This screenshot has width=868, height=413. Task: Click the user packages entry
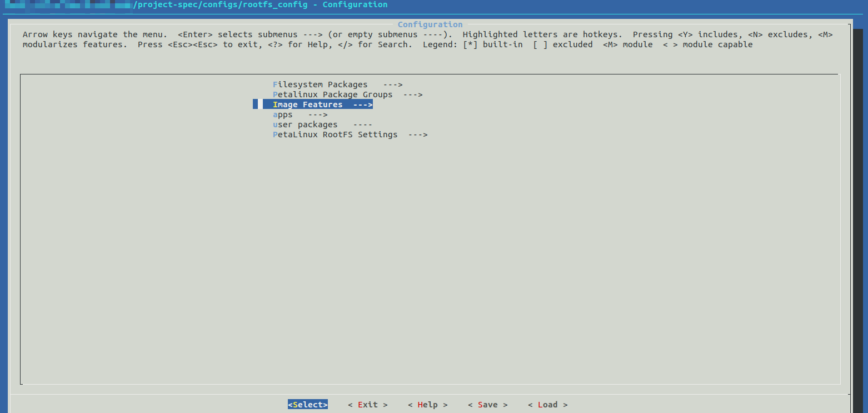(305, 125)
